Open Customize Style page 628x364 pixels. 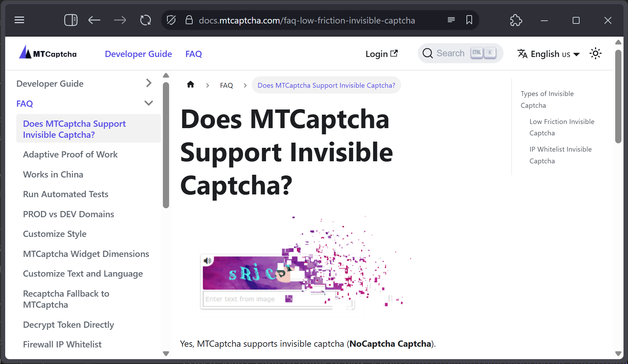point(55,234)
